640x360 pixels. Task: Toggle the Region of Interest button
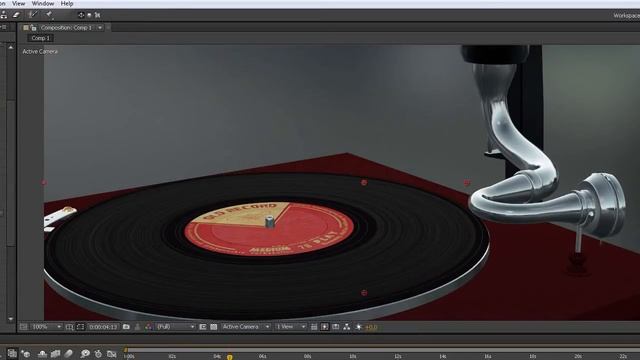click(202, 327)
